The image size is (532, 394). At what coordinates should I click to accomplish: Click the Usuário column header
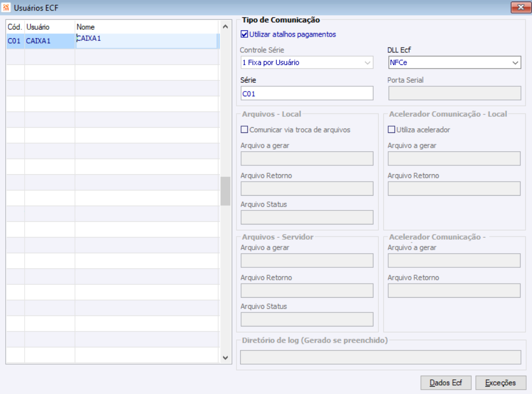click(x=49, y=26)
